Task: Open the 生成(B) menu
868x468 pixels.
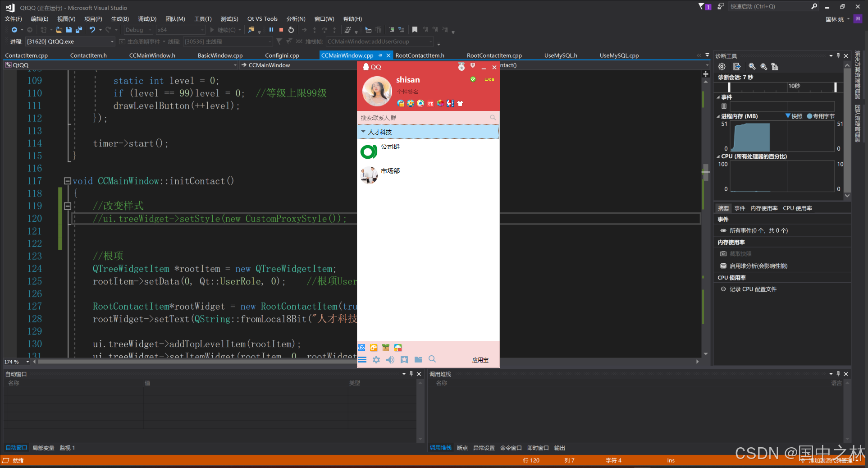Action: pyautogui.click(x=120, y=19)
